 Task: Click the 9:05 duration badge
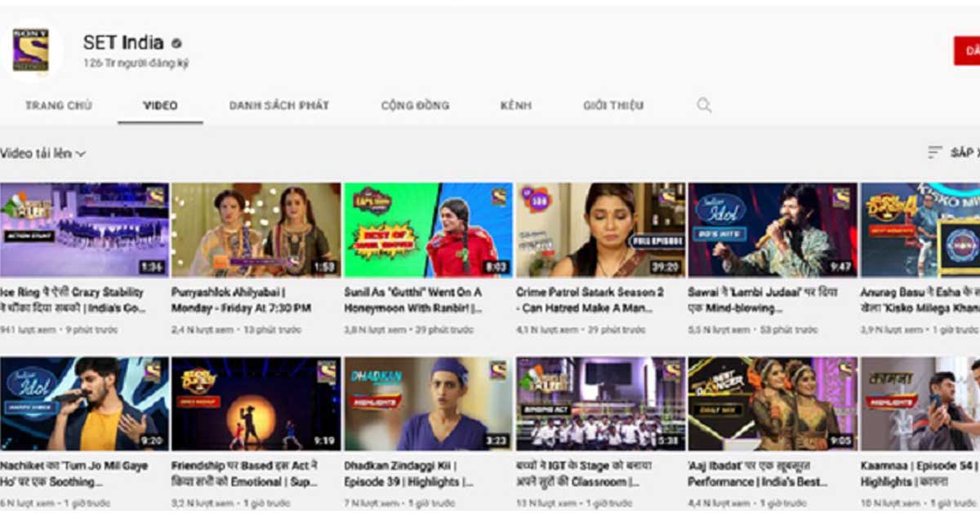(x=840, y=441)
